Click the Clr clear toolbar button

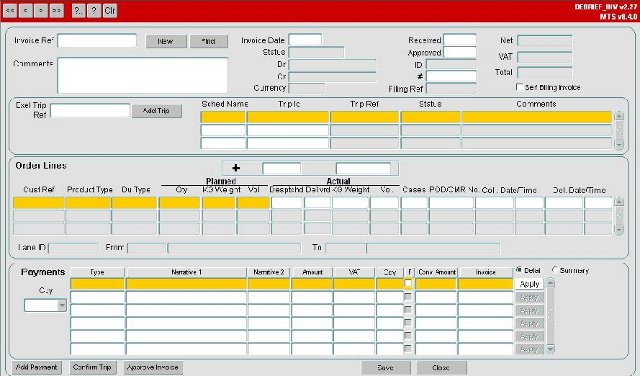click(x=110, y=10)
